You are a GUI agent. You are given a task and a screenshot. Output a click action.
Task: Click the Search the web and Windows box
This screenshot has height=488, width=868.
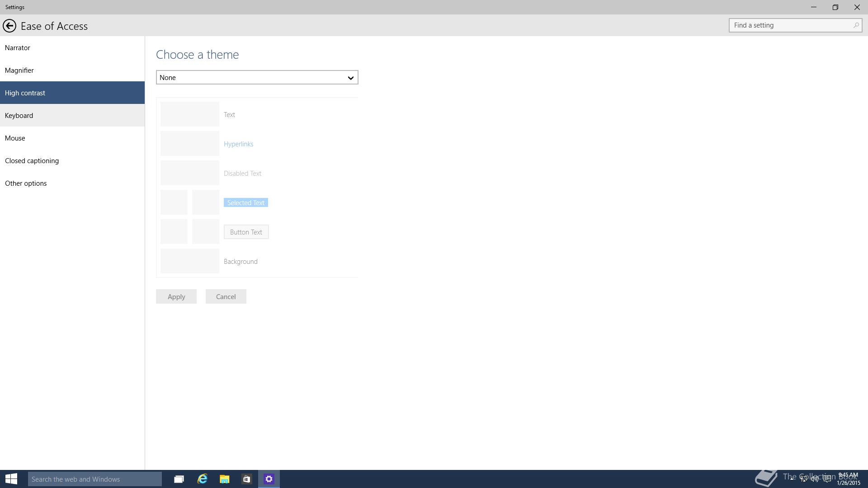click(95, 479)
